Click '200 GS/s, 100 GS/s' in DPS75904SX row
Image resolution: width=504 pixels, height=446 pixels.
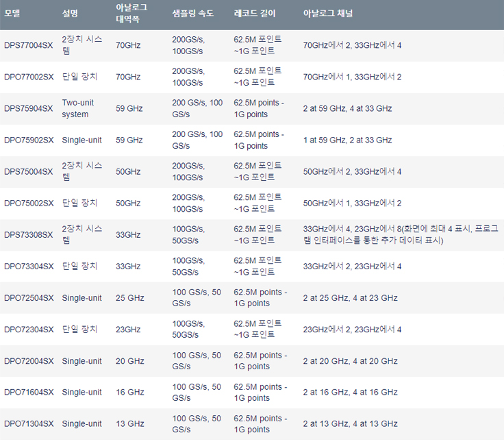coord(197,108)
